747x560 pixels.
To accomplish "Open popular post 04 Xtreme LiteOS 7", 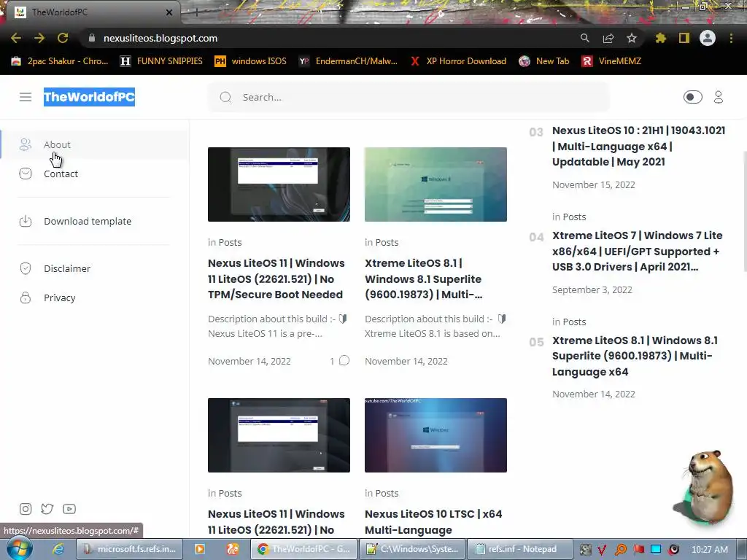I will [x=637, y=251].
